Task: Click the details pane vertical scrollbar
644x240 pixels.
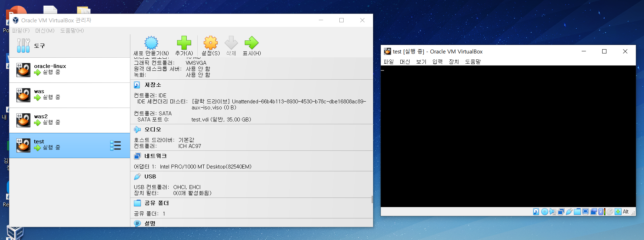Action: [x=372, y=200]
